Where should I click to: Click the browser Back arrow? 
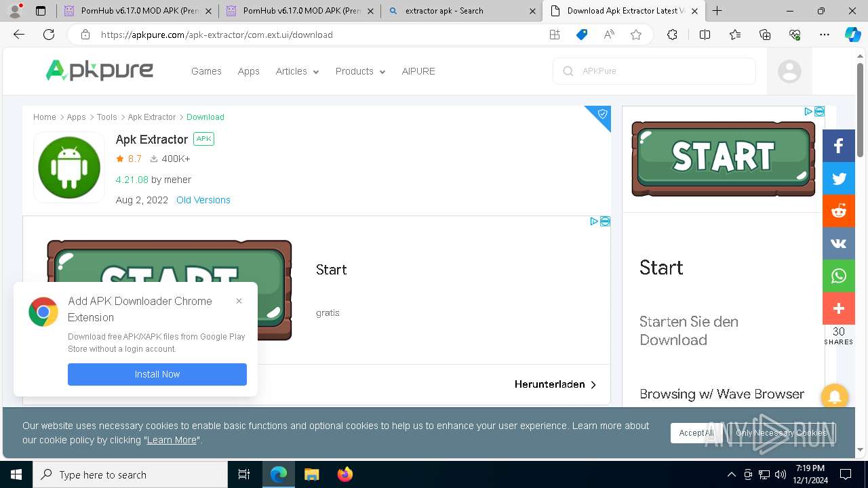19,35
